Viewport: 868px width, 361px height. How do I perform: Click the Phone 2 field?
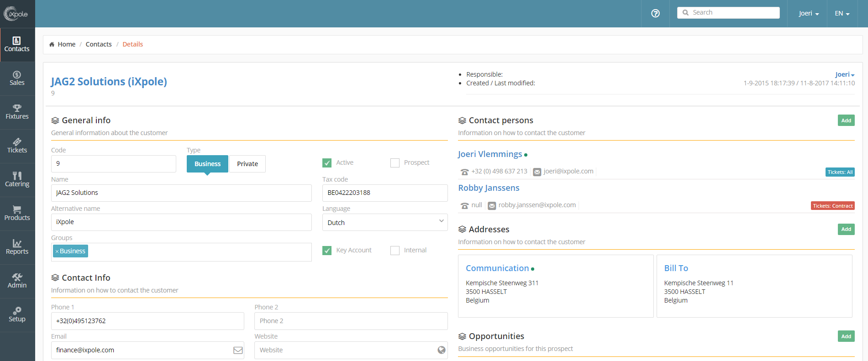click(351, 321)
